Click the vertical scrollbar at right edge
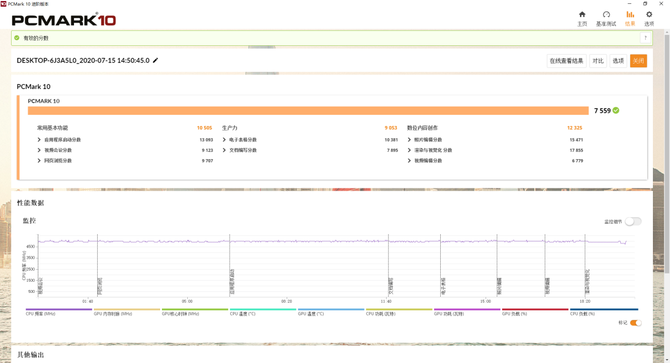 coord(667,154)
